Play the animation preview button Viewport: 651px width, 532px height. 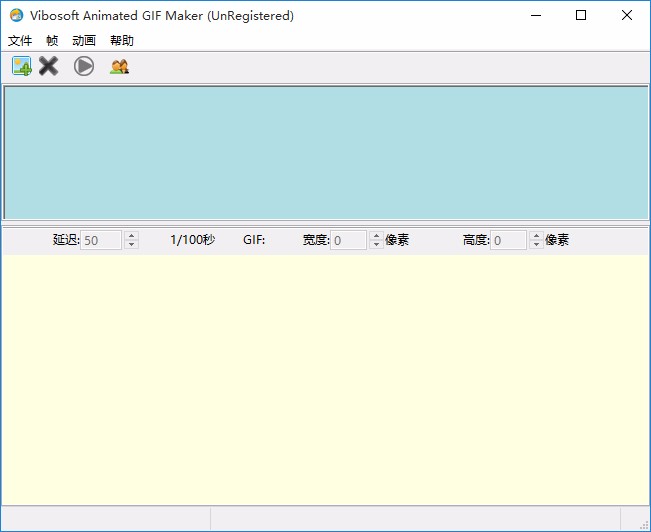click(84, 66)
